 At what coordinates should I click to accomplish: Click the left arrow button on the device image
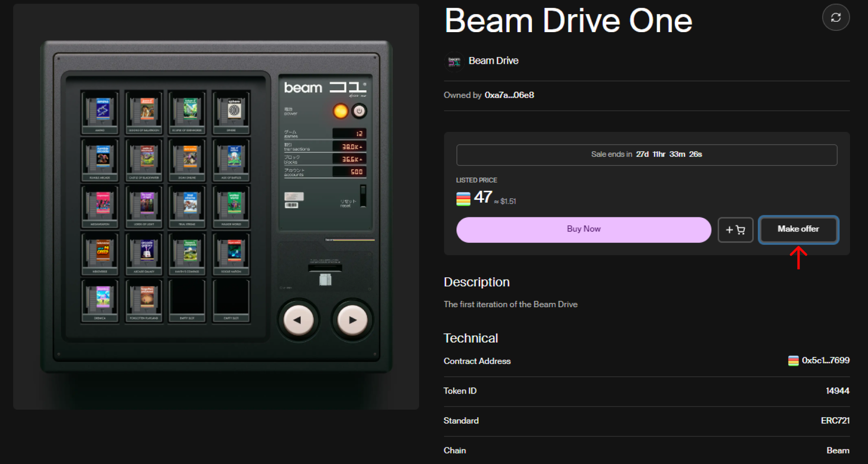click(x=298, y=320)
